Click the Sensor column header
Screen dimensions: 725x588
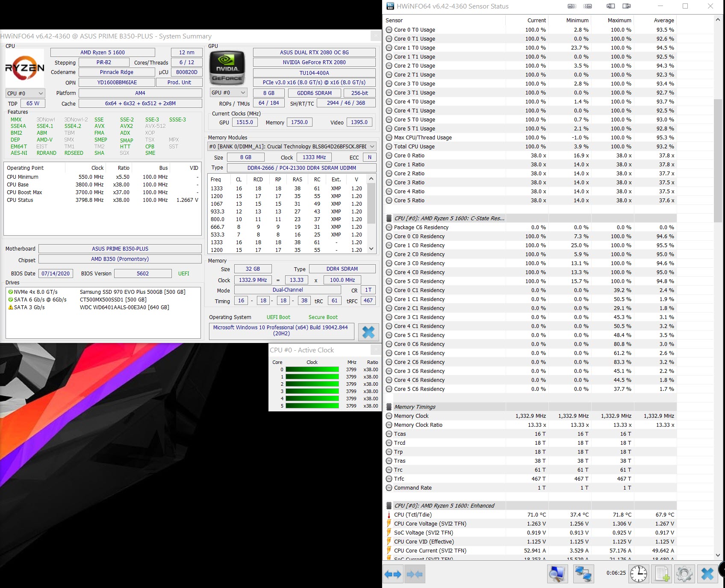(445, 20)
